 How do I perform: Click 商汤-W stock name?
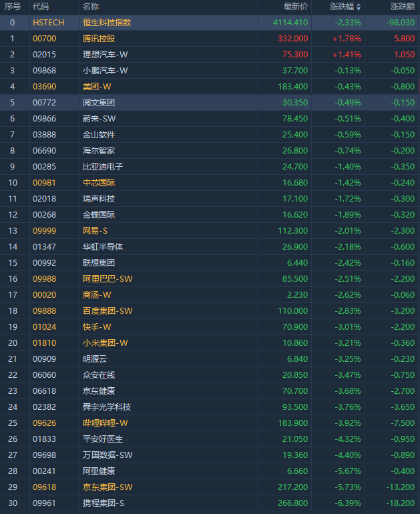click(x=97, y=295)
